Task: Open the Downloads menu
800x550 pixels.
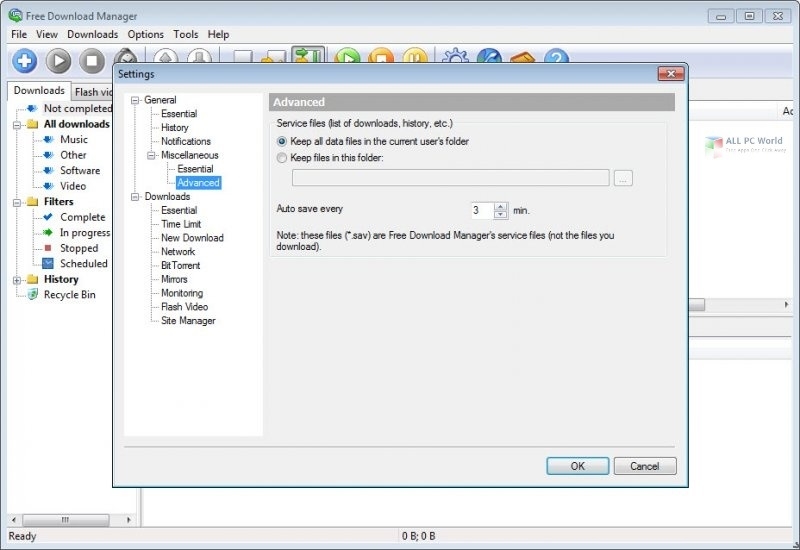Action: point(92,34)
